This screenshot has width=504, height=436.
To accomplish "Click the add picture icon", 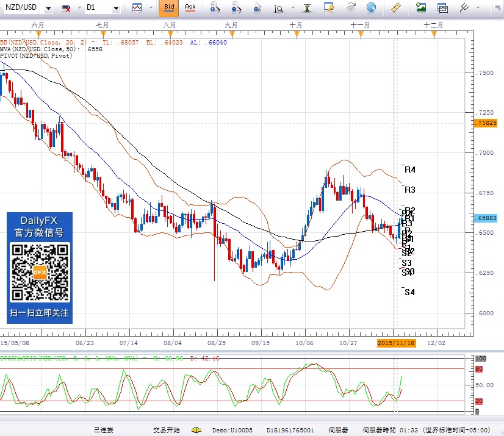I will click(x=421, y=8).
